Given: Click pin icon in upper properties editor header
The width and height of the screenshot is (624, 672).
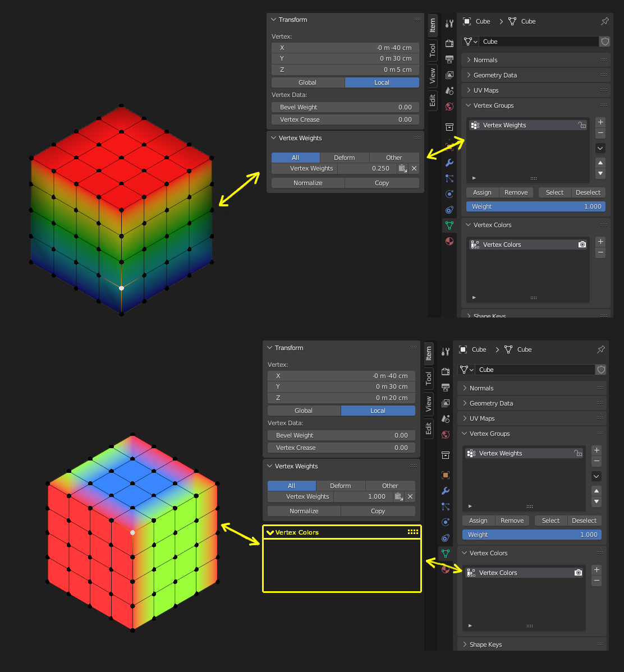Looking at the screenshot, I should pos(605,21).
